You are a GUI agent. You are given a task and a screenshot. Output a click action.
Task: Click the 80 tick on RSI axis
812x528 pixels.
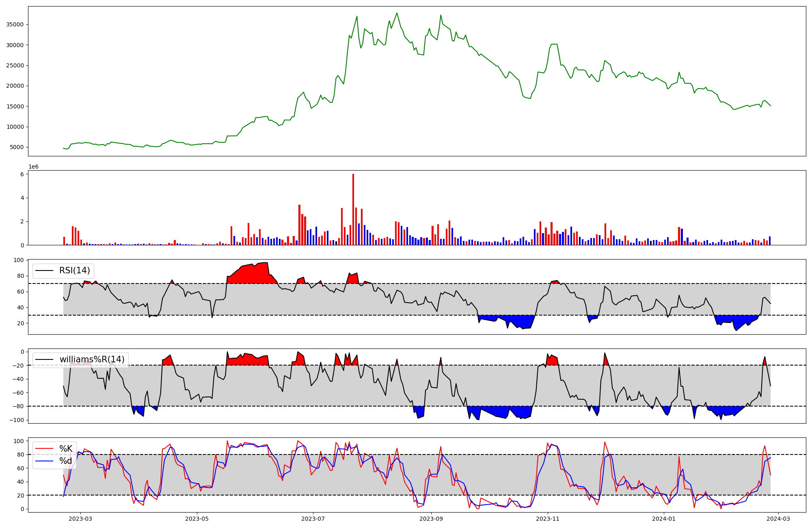(20, 276)
